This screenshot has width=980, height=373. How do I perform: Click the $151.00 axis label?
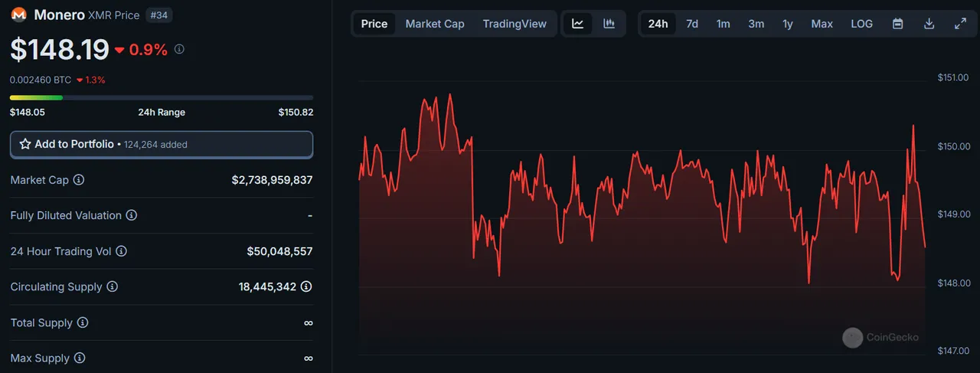point(952,77)
